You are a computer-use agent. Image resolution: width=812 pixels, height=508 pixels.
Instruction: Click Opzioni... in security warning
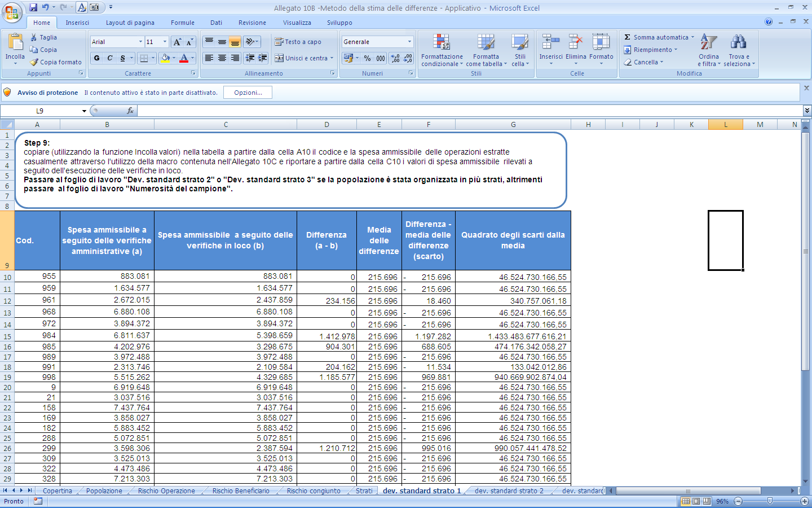tap(248, 93)
